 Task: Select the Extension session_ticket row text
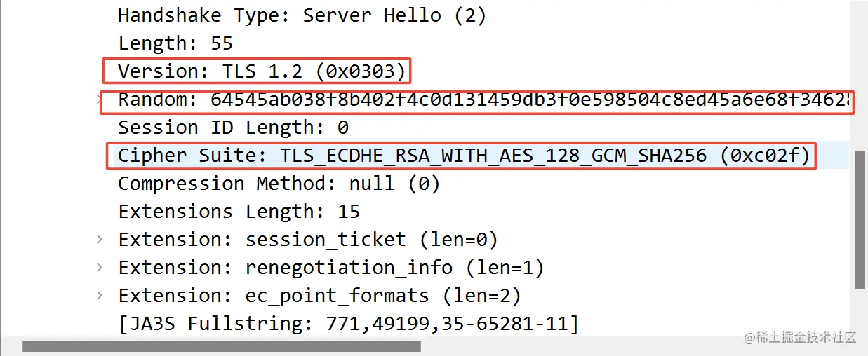tap(308, 240)
